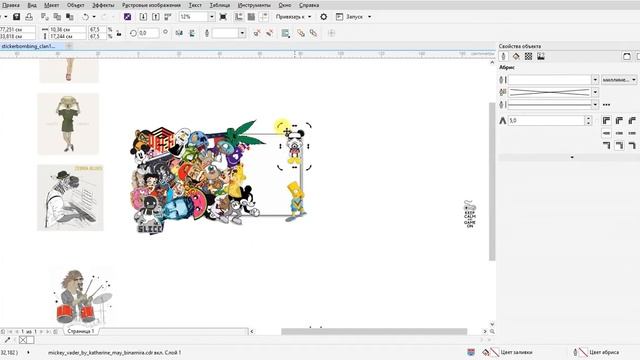The width and height of the screenshot is (640, 360).
Task: Open the Вид menu
Action: point(32,5)
